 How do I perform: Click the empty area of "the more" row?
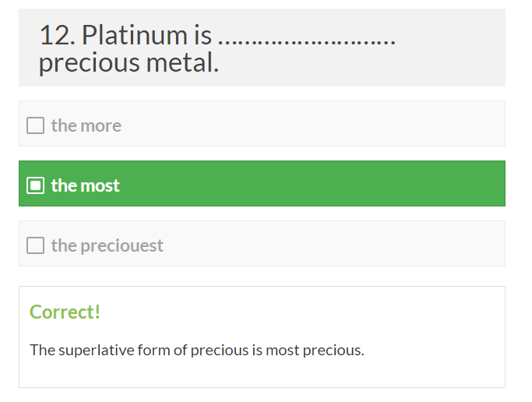pyautogui.click(x=327, y=124)
